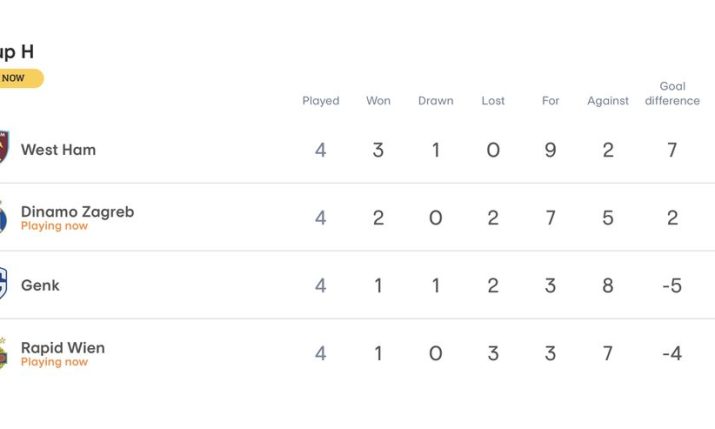Image resolution: width=715 pixels, height=429 pixels.
Task: Click the Dinamo Zagreb club crest
Action: [x=3, y=217]
